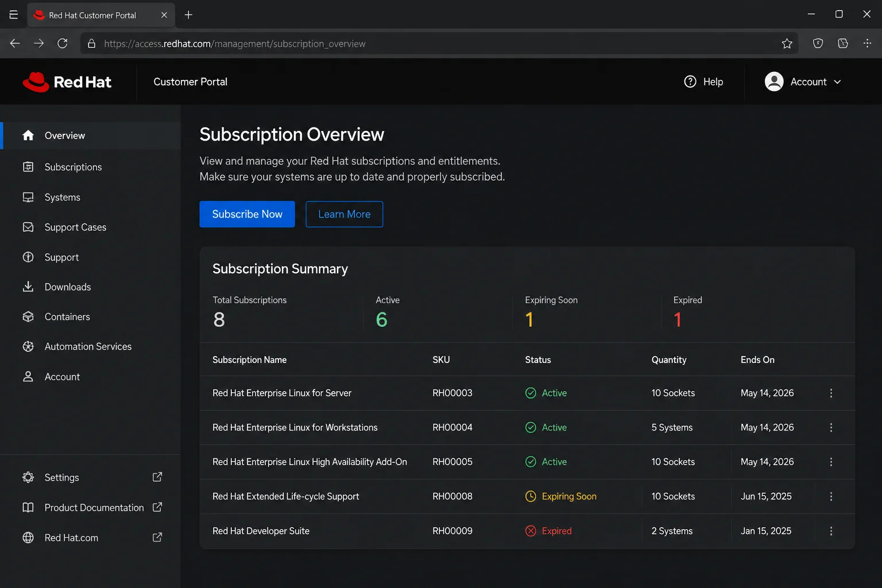The width and height of the screenshot is (882, 588).
Task: Open actions menu for Enterprise Linux for Server
Action: pos(831,393)
